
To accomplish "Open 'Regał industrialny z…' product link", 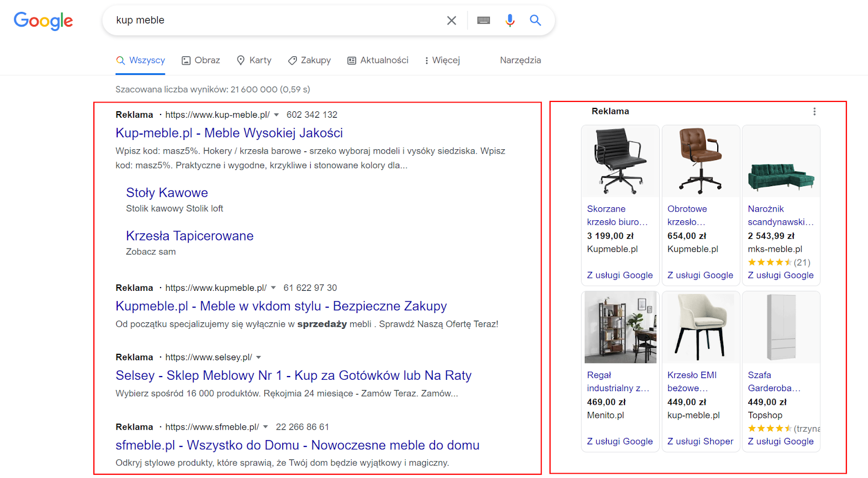I will (618, 381).
